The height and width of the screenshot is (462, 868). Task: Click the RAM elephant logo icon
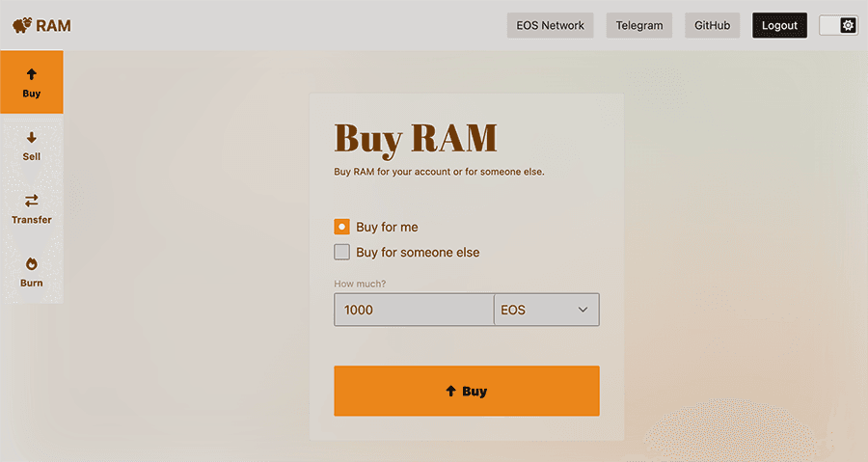click(x=21, y=25)
